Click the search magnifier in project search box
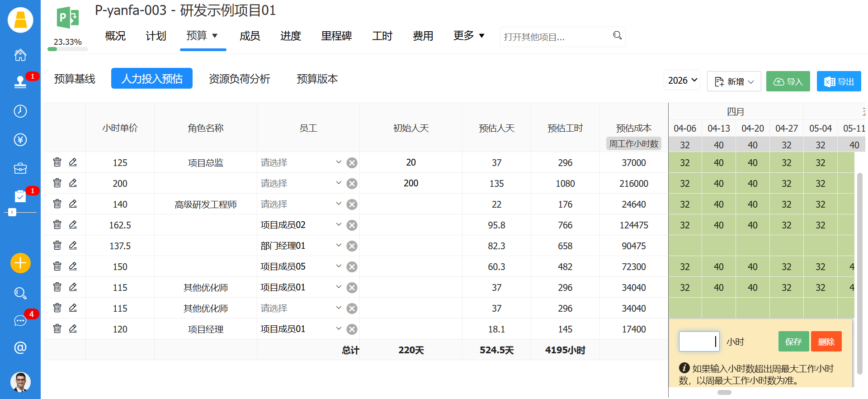This screenshot has height=399, width=868. pyautogui.click(x=617, y=35)
